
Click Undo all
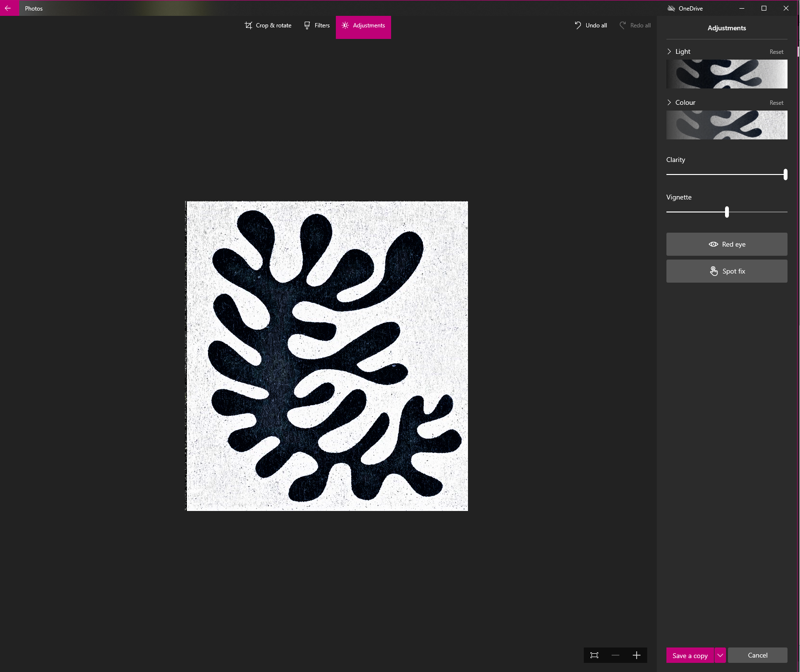pos(591,25)
